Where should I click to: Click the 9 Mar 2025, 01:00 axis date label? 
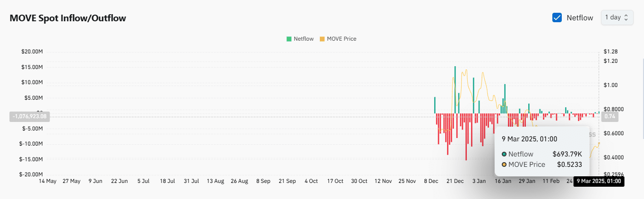[599, 181]
